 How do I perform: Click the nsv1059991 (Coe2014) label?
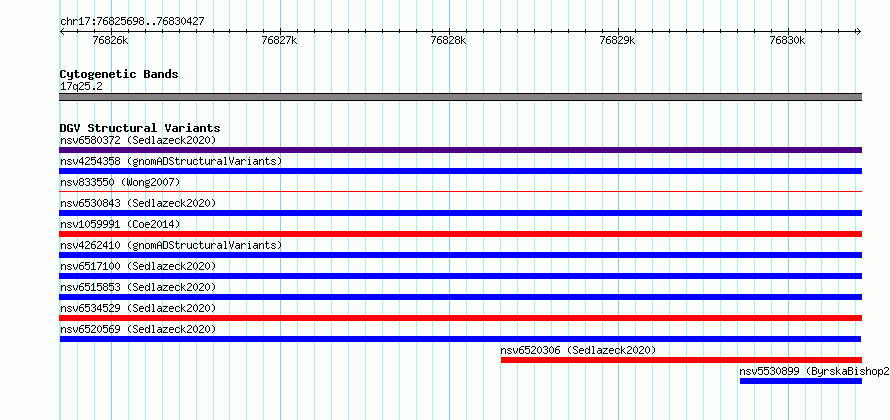coord(120,224)
